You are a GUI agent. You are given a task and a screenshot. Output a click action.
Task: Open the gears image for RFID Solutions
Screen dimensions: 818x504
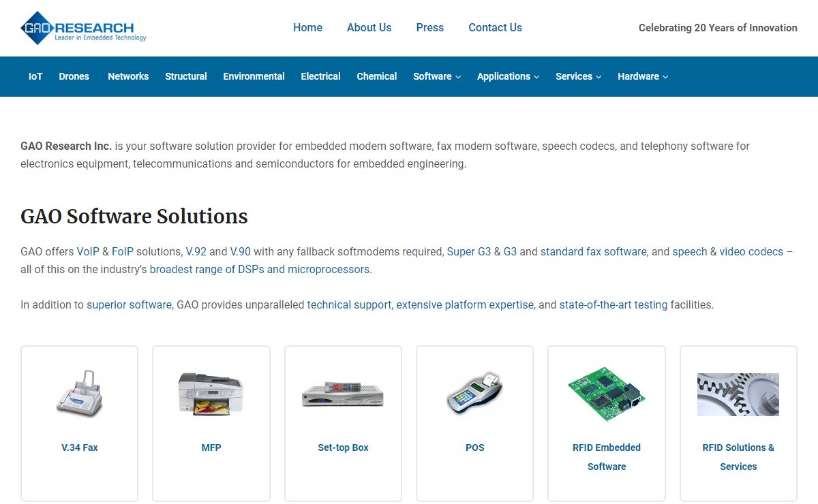738,394
